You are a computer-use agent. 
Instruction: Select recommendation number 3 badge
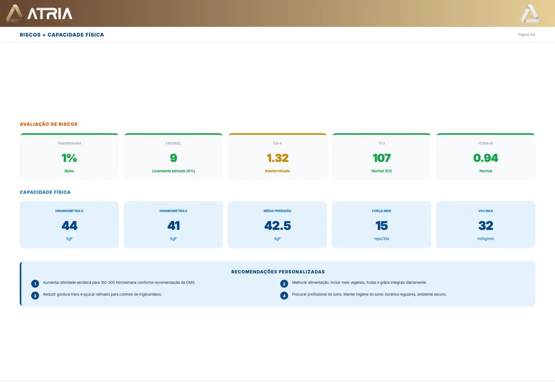point(35,296)
